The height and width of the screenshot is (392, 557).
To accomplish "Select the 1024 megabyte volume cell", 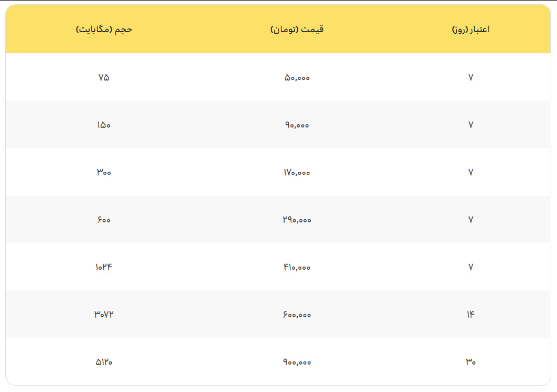I will (104, 267).
